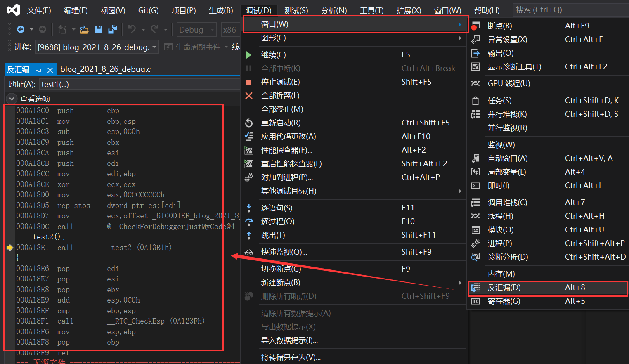Click the 搜索 (Ctrl+Q) search box
The height and width of the screenshot is (364, 629).
click(x=571, y=9)
